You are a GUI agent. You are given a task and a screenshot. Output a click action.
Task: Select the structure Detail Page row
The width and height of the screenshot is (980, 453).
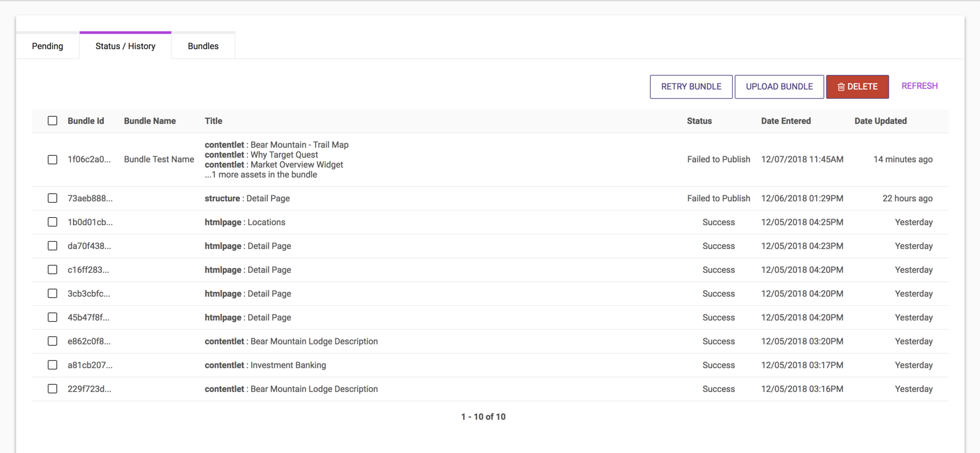pos(246,198)
